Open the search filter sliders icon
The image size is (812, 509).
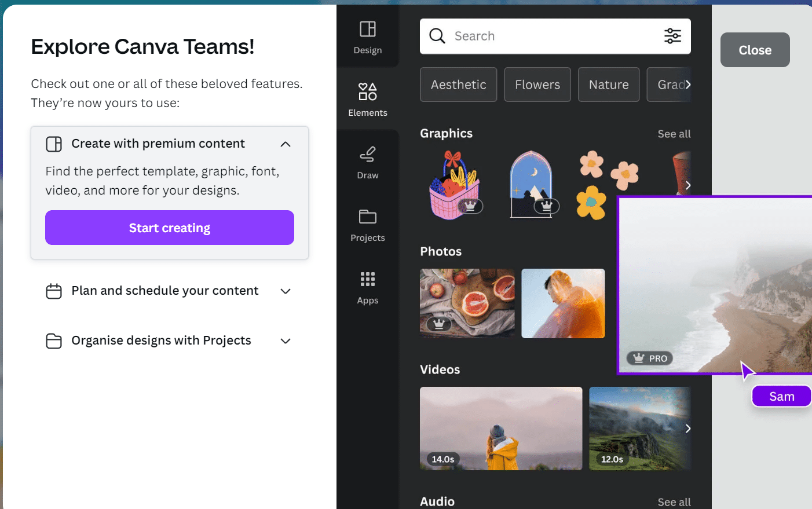point(672,36)
